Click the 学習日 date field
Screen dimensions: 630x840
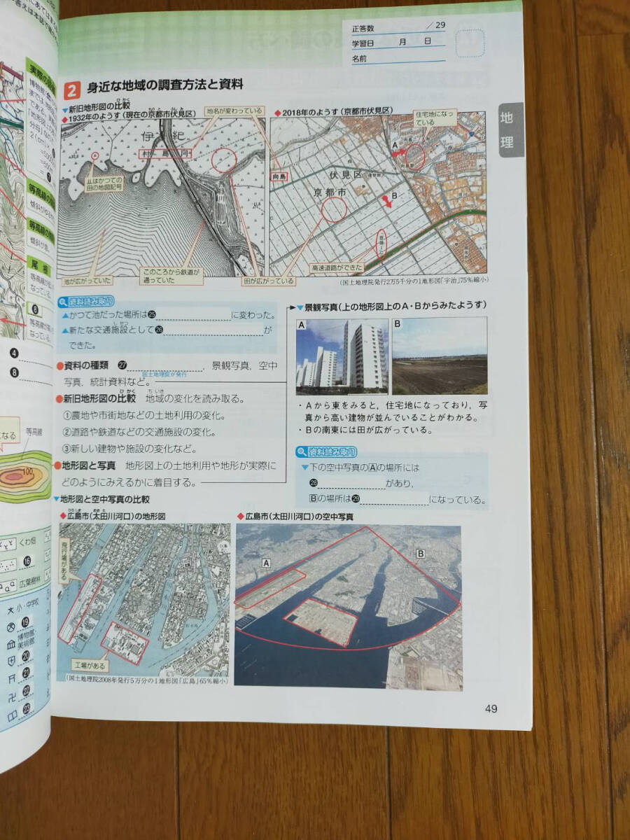(398, 43)
